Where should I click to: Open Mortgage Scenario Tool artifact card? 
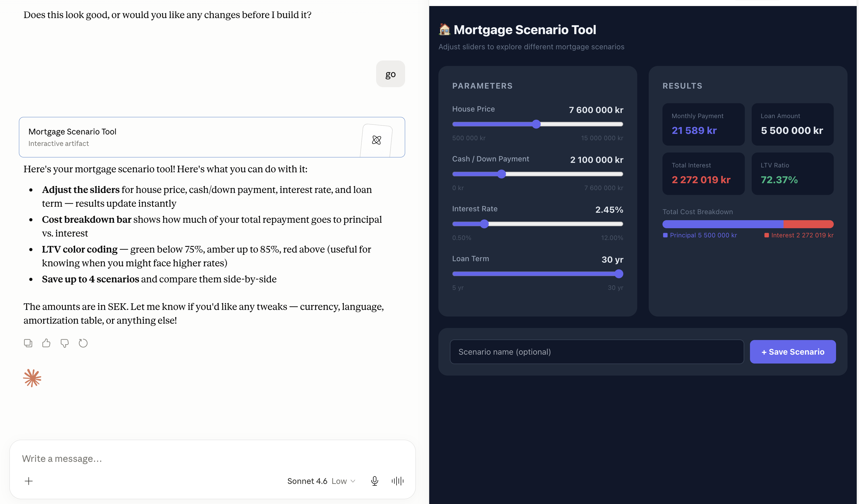coord(212,137)
